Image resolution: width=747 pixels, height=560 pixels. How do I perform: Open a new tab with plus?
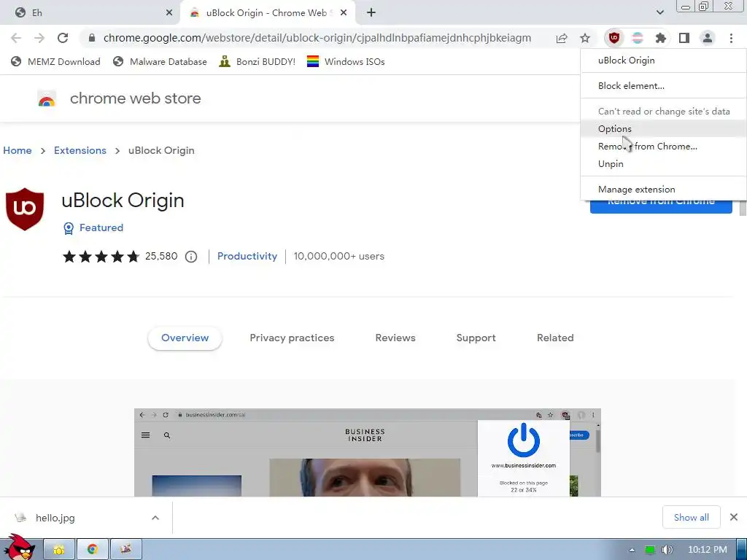[x=371, y=13]
